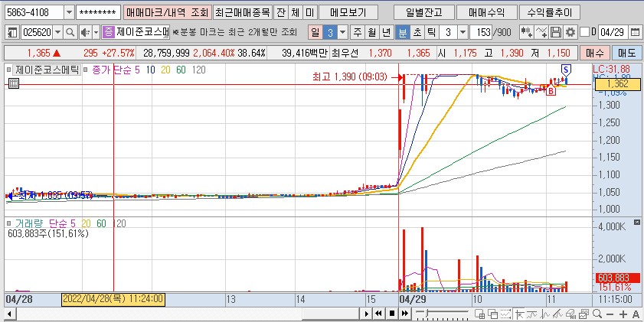
Task: Click the bottom toolbar magnifier zoom icon
Action: point(597,314)
